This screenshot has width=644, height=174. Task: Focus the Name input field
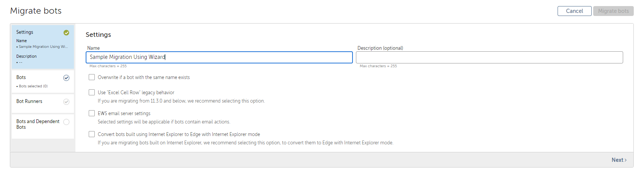point(219,57)
